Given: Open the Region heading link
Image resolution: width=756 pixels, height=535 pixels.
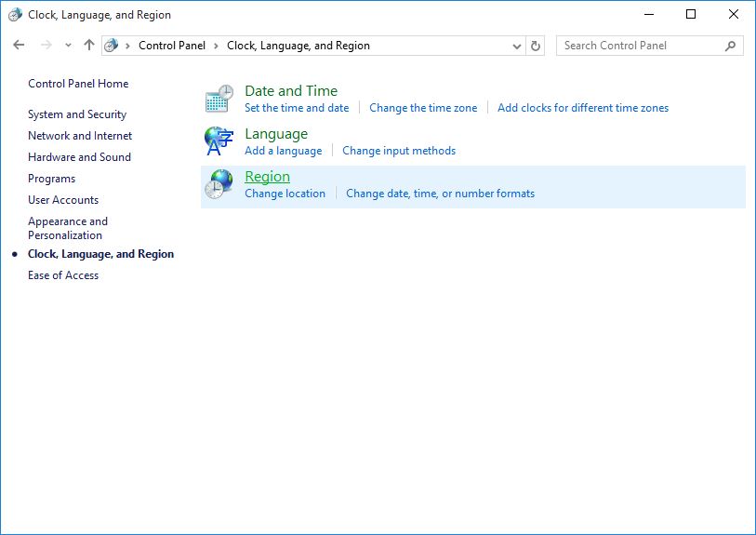Looking at the screenshot, I should tap(267, 177).
